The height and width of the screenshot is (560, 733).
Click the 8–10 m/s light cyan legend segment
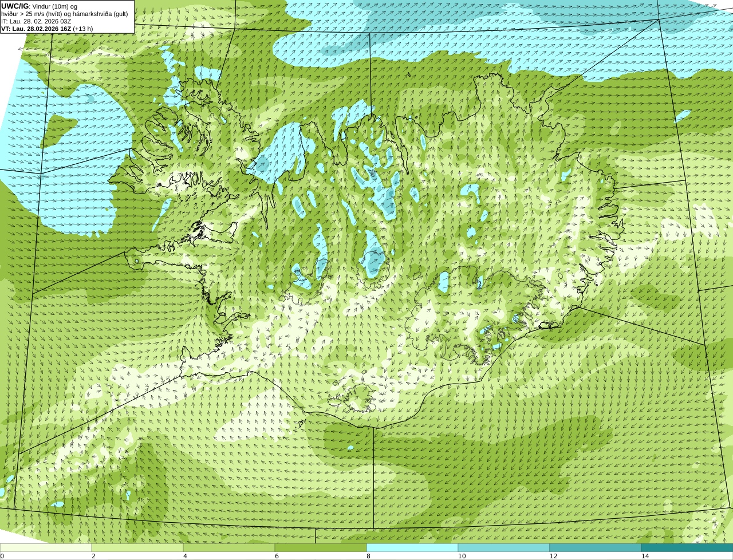point(412,547)
